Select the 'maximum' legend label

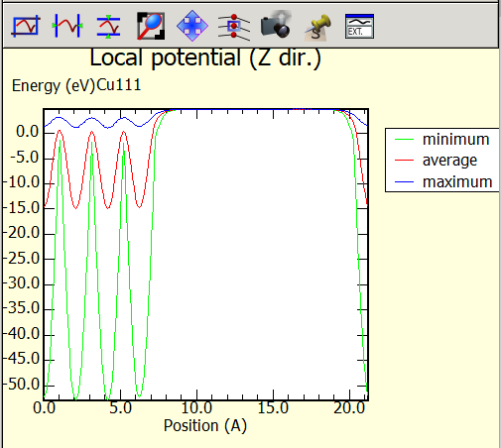point(457,181)
